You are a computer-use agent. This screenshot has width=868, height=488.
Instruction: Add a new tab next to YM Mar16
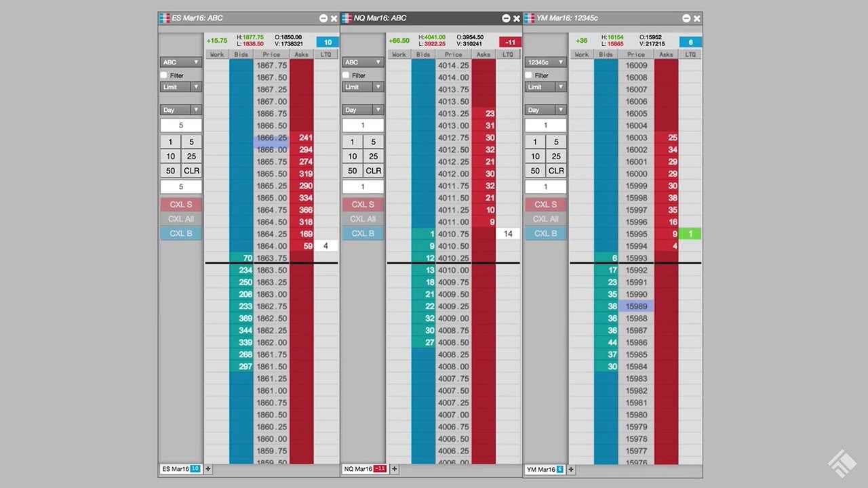pos(571,469)
